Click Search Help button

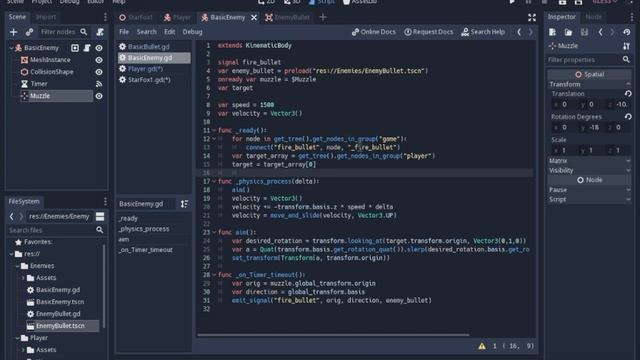(x=483, y=32)
